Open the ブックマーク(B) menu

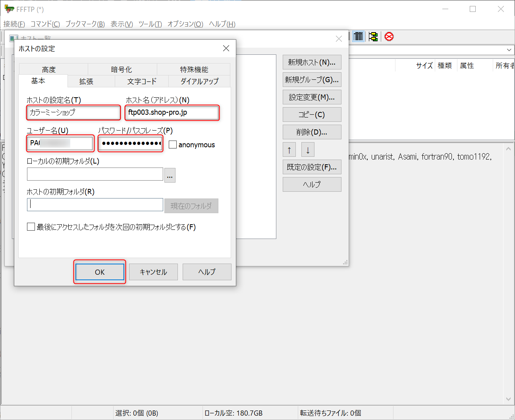(x=85, y=24)
